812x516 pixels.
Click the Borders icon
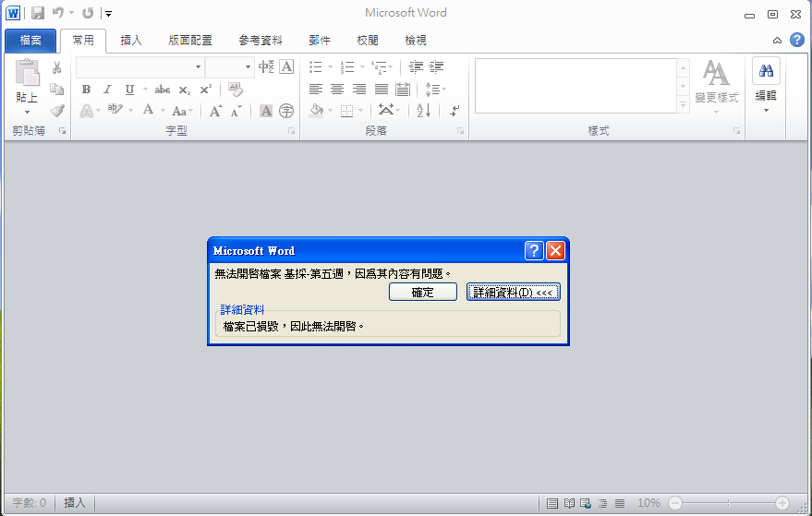point(347,111)
